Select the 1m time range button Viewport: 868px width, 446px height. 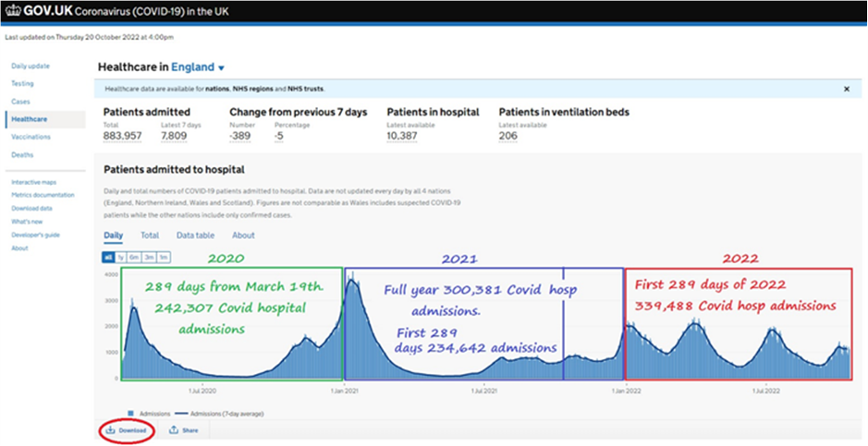point(163,257)
